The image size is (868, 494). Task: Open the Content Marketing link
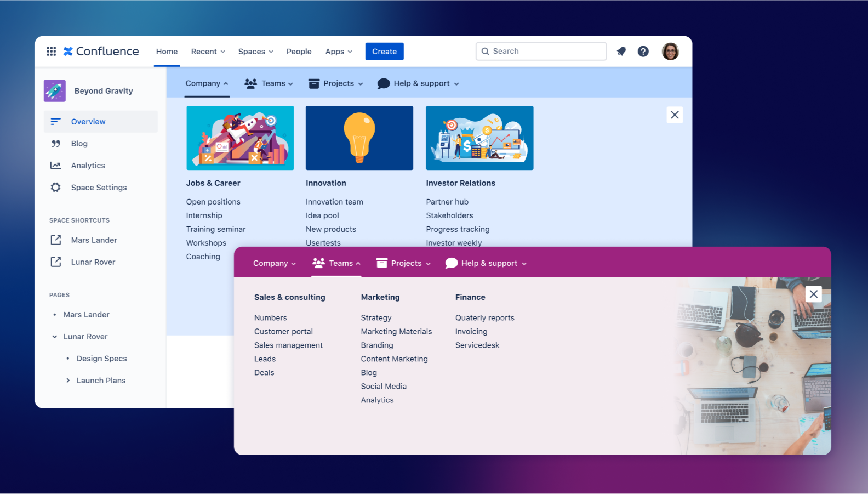[395, 359]
